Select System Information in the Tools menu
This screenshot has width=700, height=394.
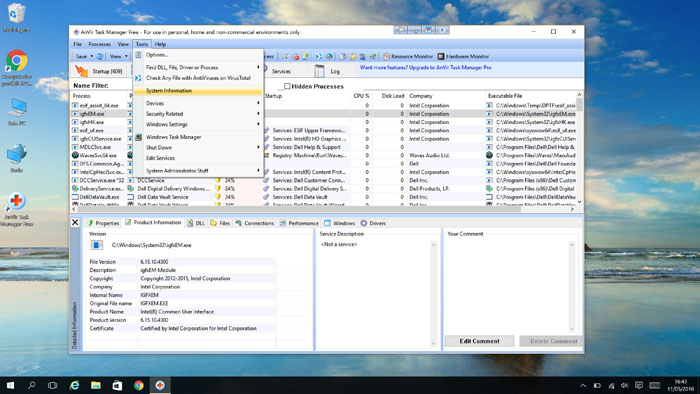tap(198, 91)
